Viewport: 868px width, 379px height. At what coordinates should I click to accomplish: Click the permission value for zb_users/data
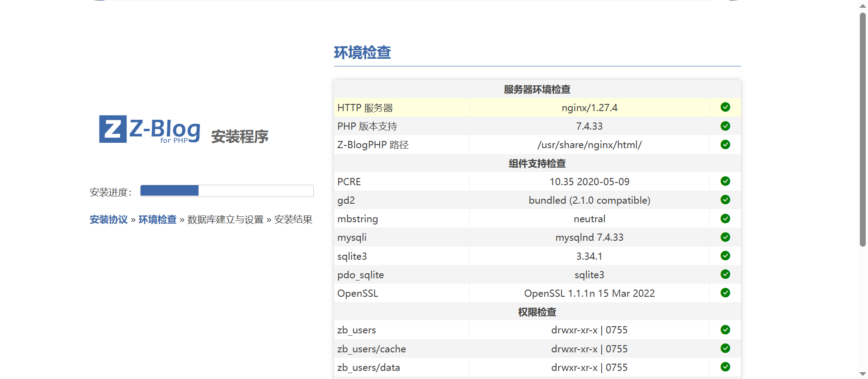(590, 367)
